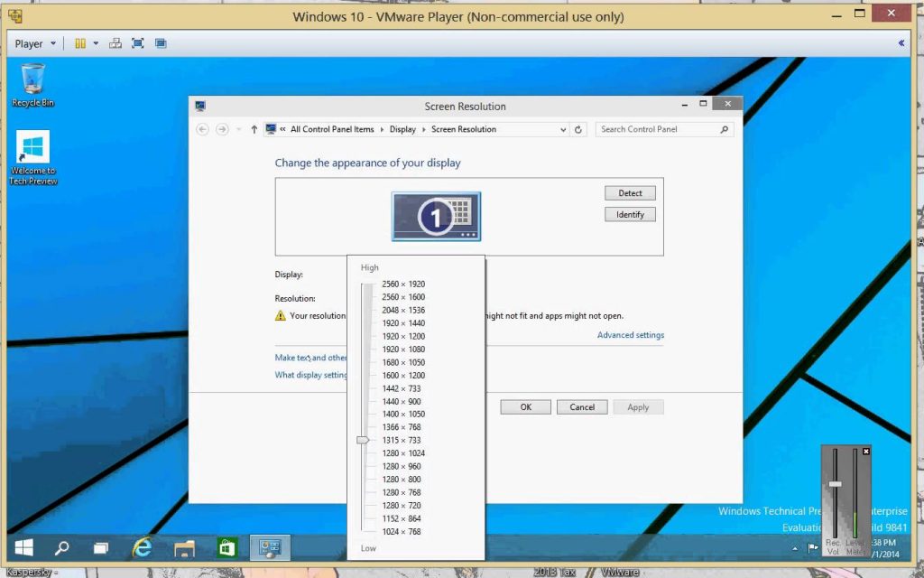Choose 1280 × 960 resolution
The image size is (924, 578).
coord(402,466)
